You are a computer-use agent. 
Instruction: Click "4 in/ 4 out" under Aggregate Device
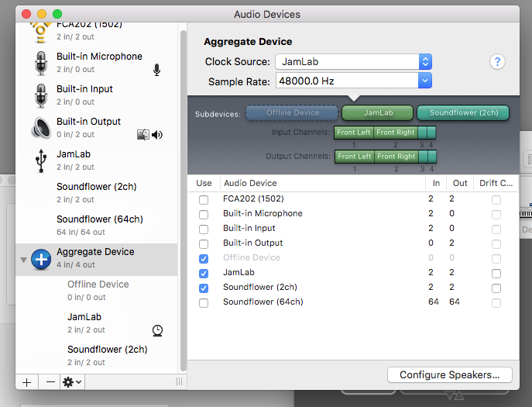point(76,264)
